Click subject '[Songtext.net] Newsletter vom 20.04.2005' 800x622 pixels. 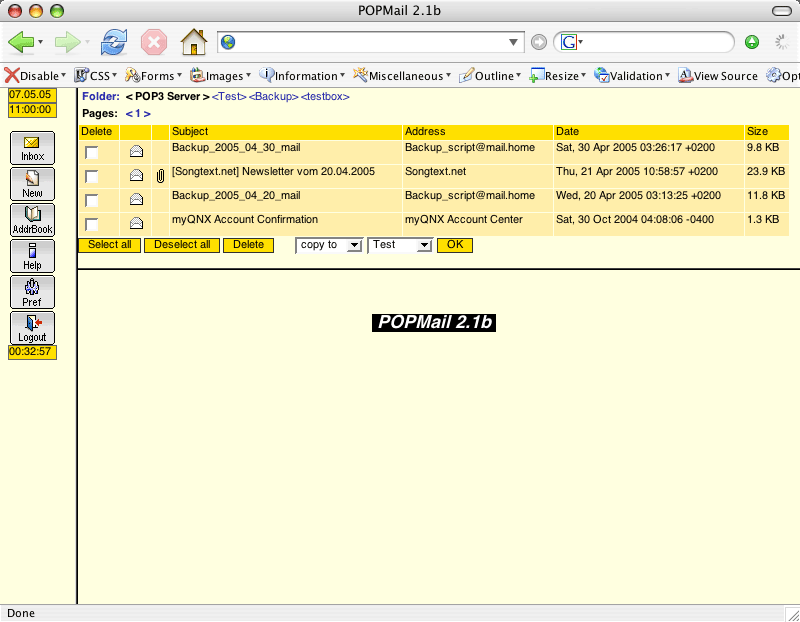[x=273, y=171]
